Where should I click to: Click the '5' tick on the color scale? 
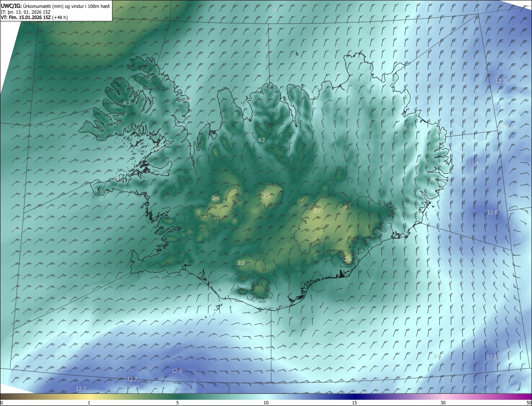point(177,403)
